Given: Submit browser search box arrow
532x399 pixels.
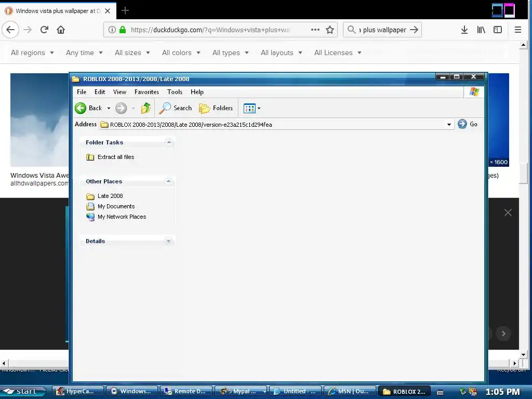Looking at the screenshot, I should click(x=414, y=30).
